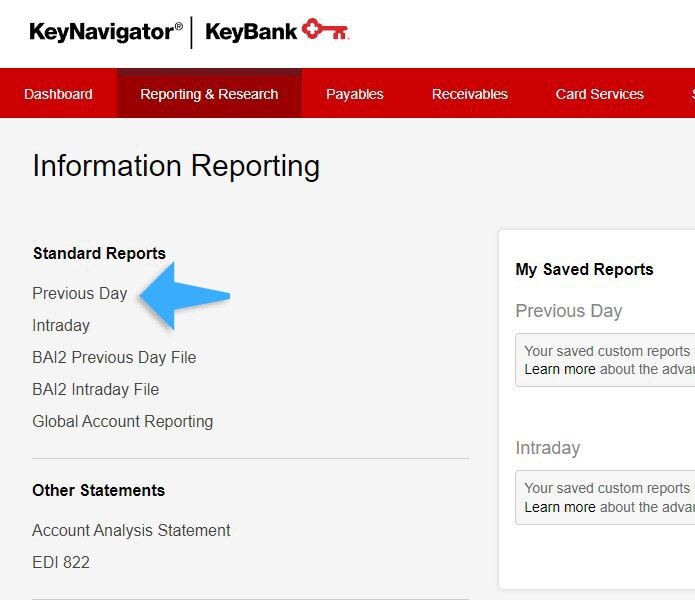Switch to the Card Services tab

599,94
